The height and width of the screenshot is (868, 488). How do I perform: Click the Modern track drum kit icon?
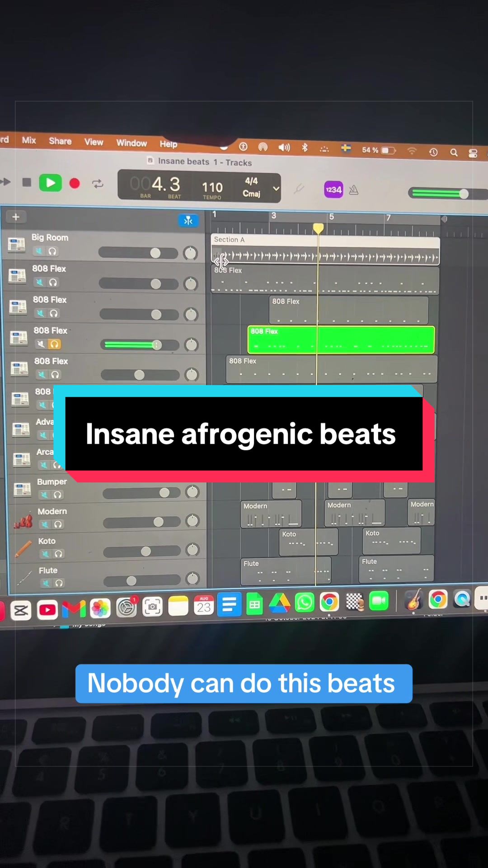tap(23, 521)
